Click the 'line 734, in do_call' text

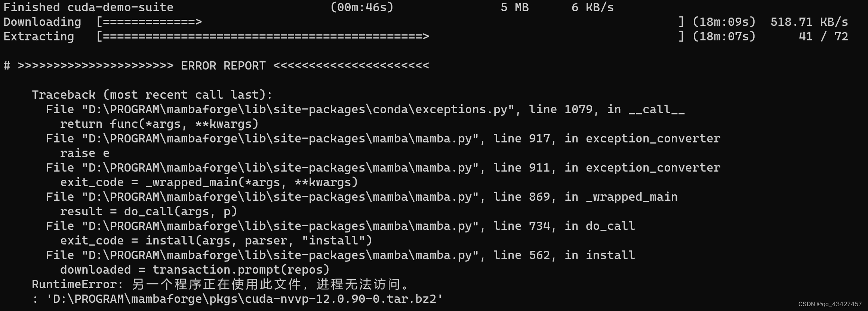point(564,226)
